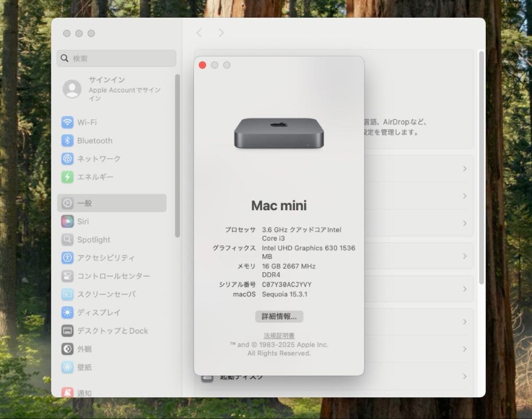Open デスクトップとDock settings
Image resolution: width=532 pixels, height=419 pixels.
click(x=67, y=330)
